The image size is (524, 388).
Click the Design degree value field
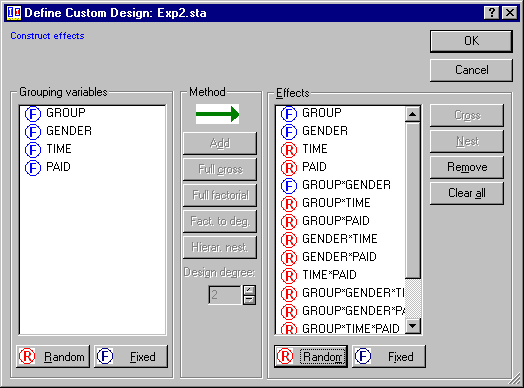tap(225, 295)
